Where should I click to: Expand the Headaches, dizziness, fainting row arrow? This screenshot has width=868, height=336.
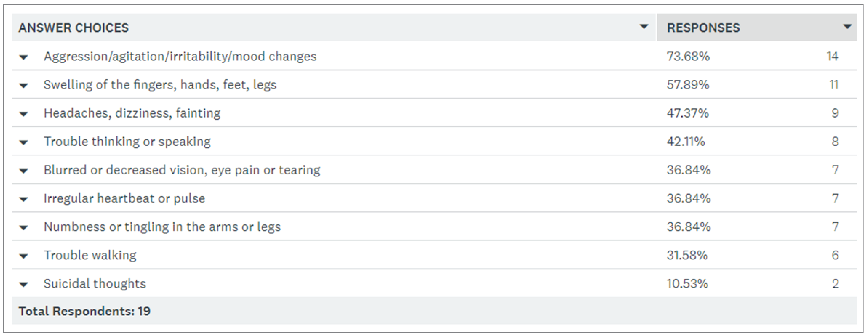24,114
